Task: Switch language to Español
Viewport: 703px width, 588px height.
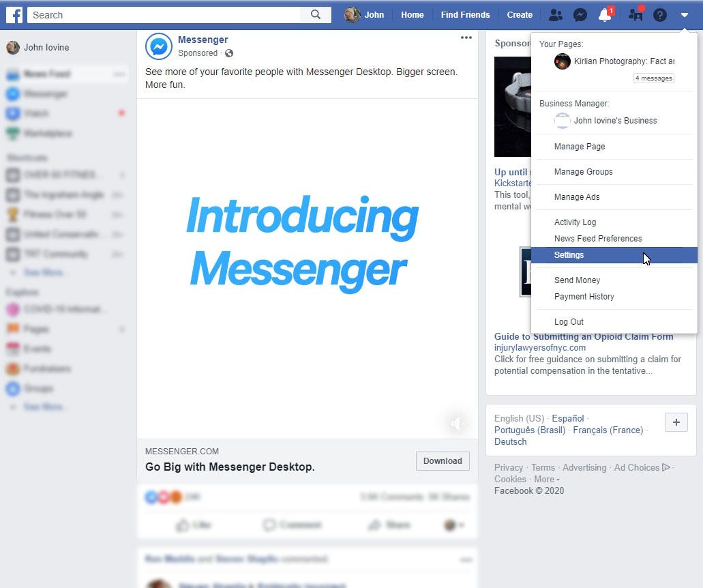Action: (x=567, y=418)
